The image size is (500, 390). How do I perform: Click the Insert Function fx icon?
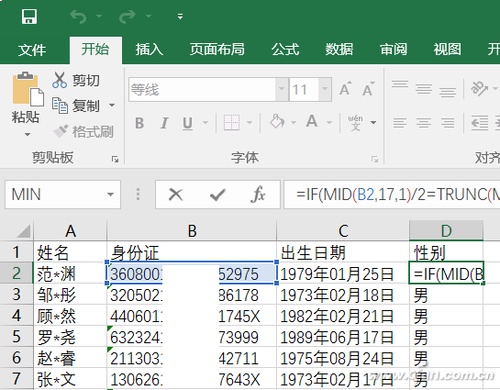(x=258, y=194)
